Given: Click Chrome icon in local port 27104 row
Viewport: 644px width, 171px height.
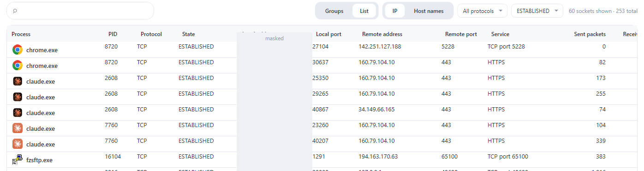Looking at the screenshot, I should pos(18,50).
